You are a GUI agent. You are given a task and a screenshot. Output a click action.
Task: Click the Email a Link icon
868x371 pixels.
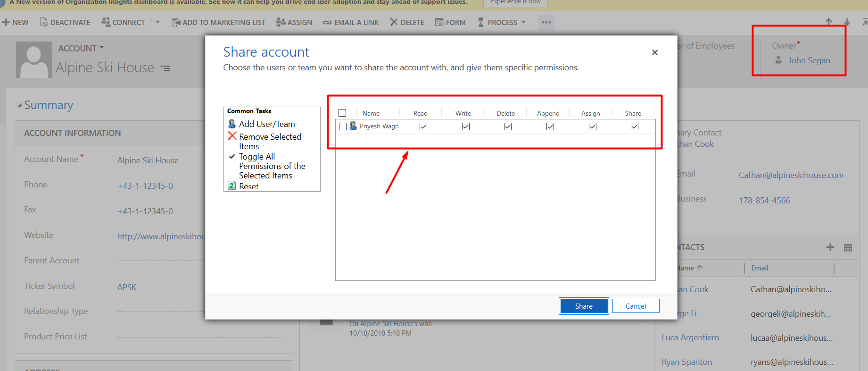click(x=327, y=22)
